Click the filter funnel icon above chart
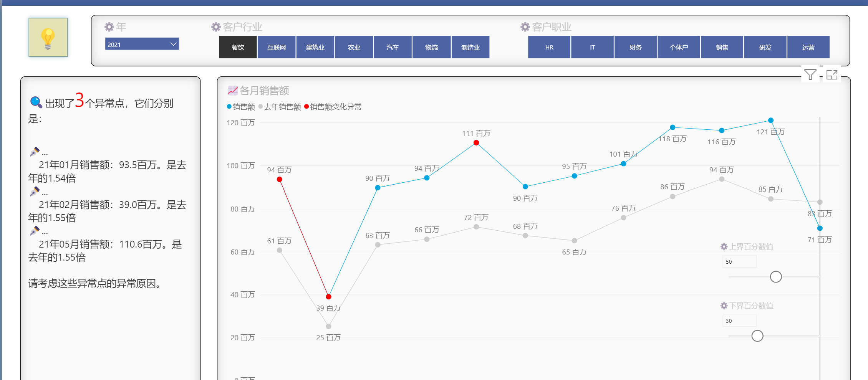Image resolution: width=868 pixels, height=380 pixels. (810, 74)
